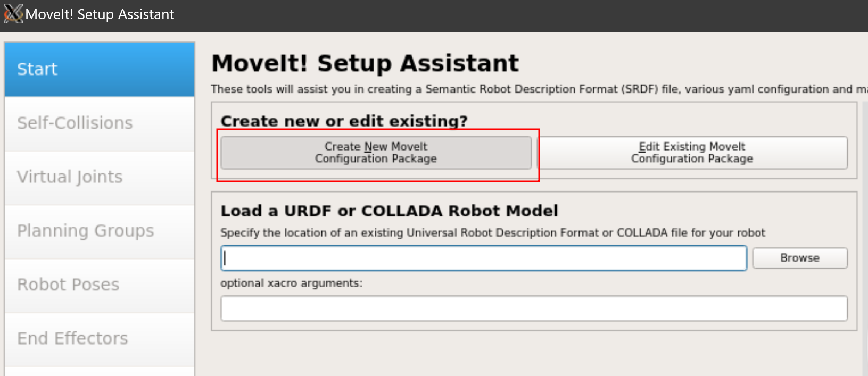Click 'Load a URDF or COLLADA Robot Model' heading
Screen dimensions: 868x376
389,211
